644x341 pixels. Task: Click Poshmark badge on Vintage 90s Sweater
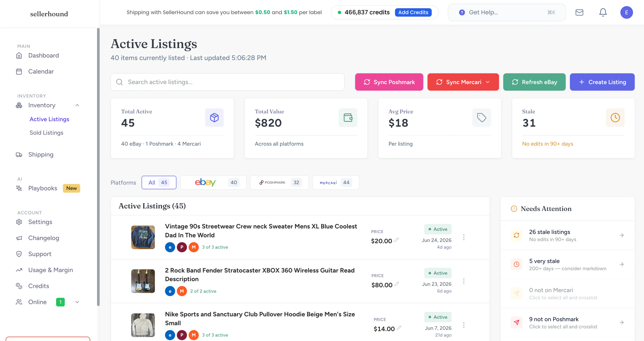pos(182,247)
